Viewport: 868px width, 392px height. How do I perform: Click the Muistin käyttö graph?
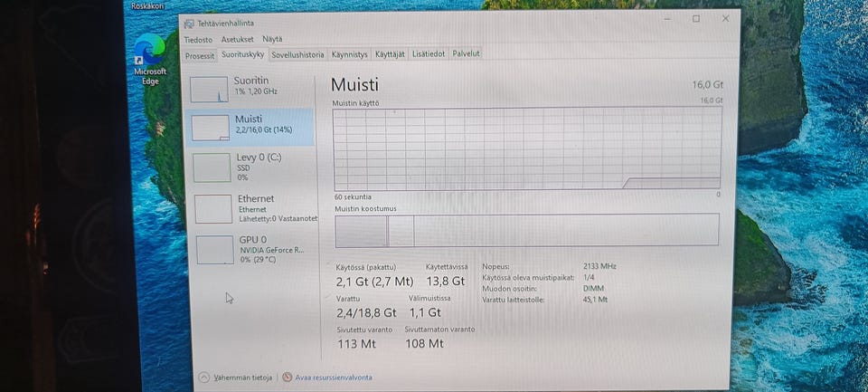(x=527, y=148)
